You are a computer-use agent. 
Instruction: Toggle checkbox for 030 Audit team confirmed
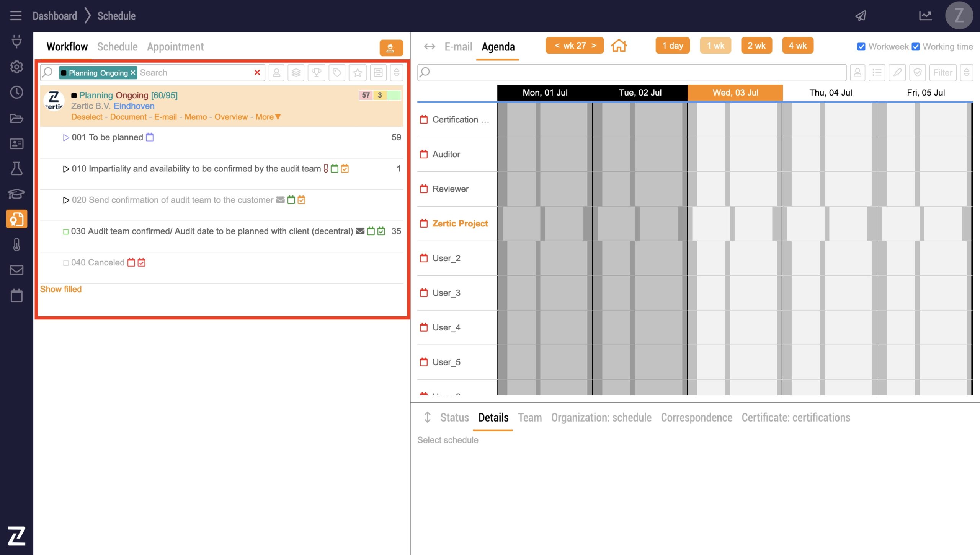[66, 232]
